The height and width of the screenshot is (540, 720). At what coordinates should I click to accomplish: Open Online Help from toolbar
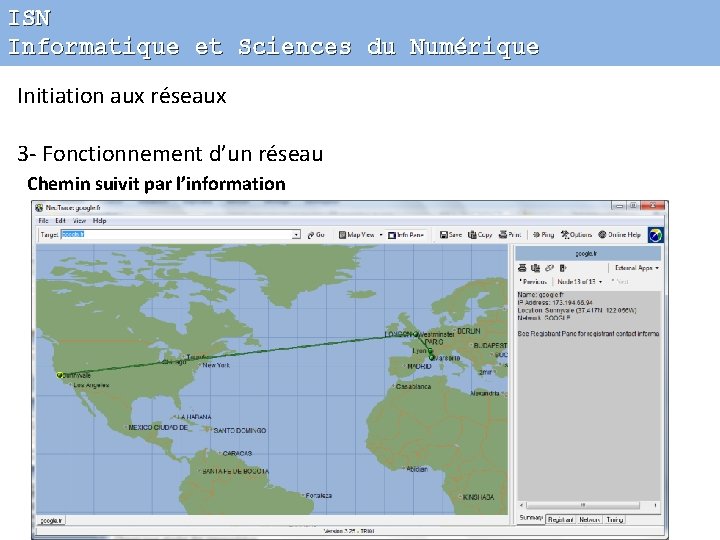pos(619,235)
